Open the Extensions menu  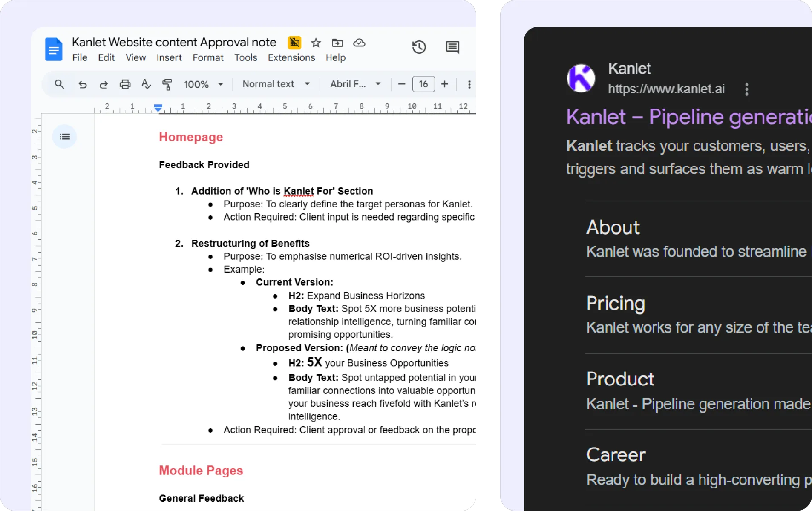291,57
